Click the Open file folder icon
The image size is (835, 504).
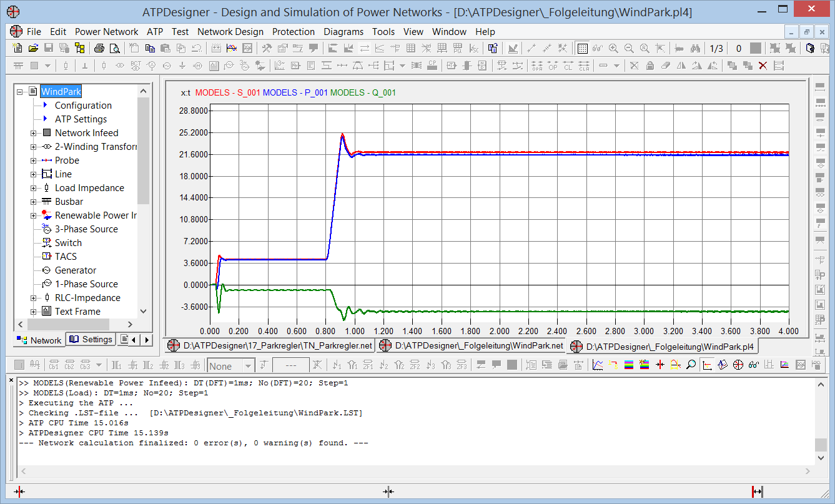pyautogui.click(x=32, y=48)
